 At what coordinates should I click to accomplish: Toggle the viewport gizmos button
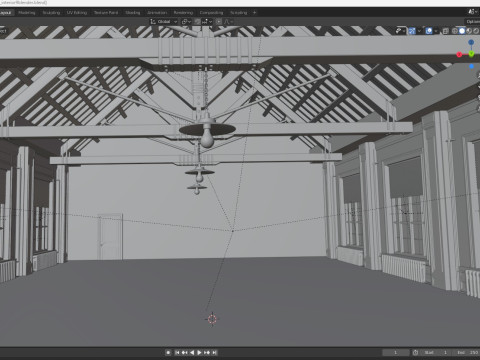tap(412, 31)
